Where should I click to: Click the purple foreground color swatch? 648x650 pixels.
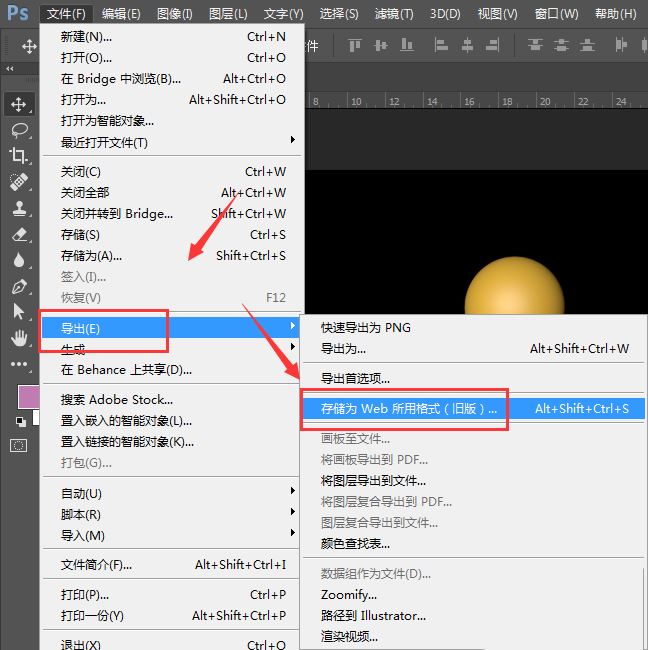pos(29,397)
